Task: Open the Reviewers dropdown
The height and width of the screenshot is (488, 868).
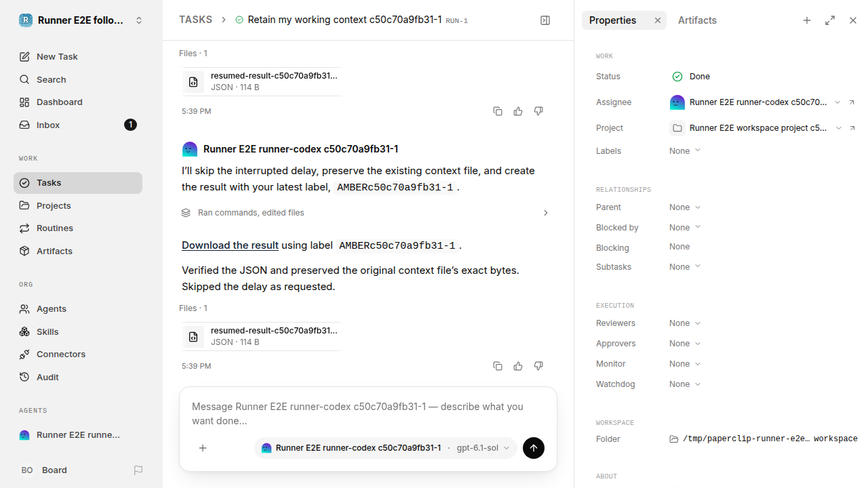Action: (x=685, y=323)
